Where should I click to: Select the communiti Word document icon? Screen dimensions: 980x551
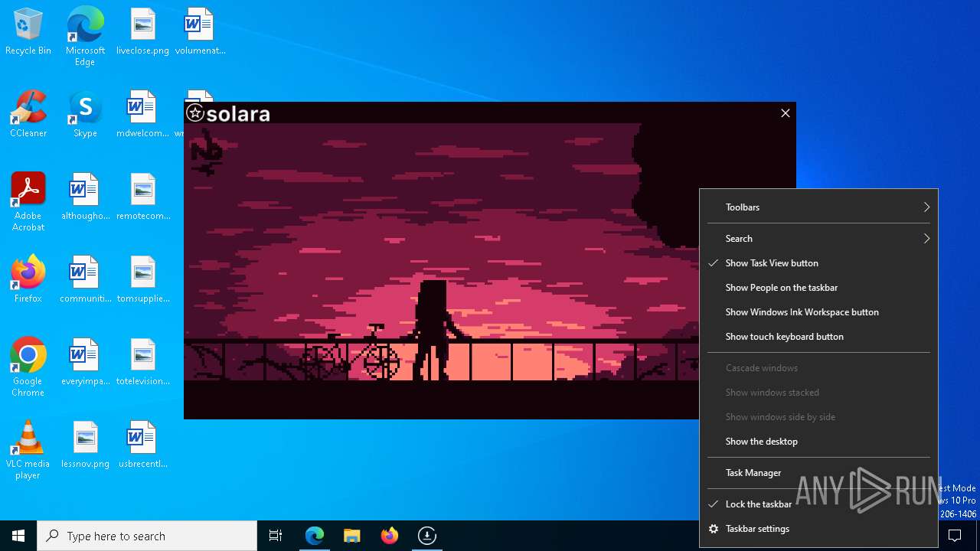click(x=85, y=280)
